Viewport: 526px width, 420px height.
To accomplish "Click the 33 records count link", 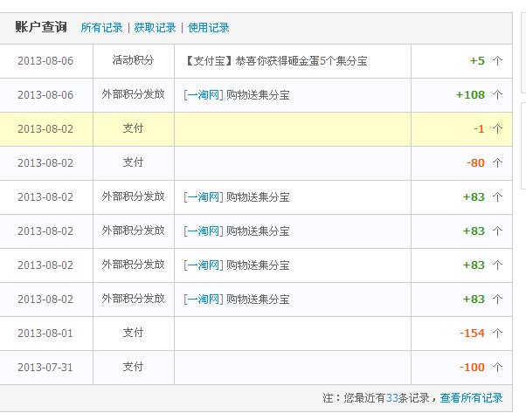I will [x=392, y=398].
